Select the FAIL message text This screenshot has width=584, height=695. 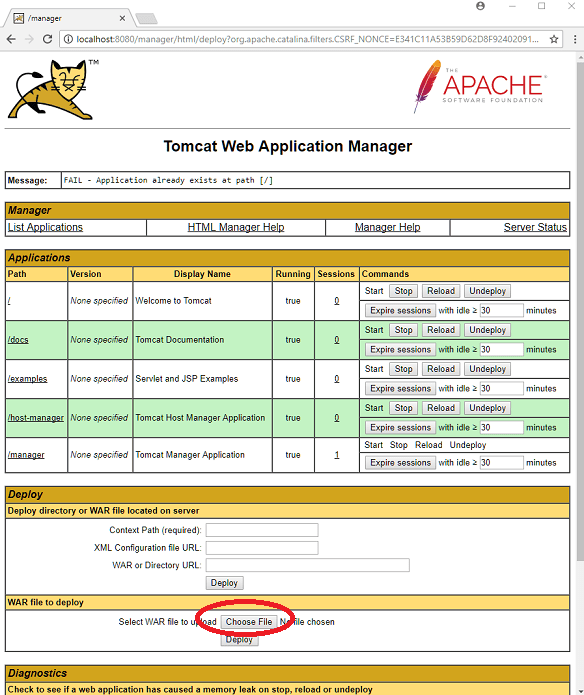point(168,180)
